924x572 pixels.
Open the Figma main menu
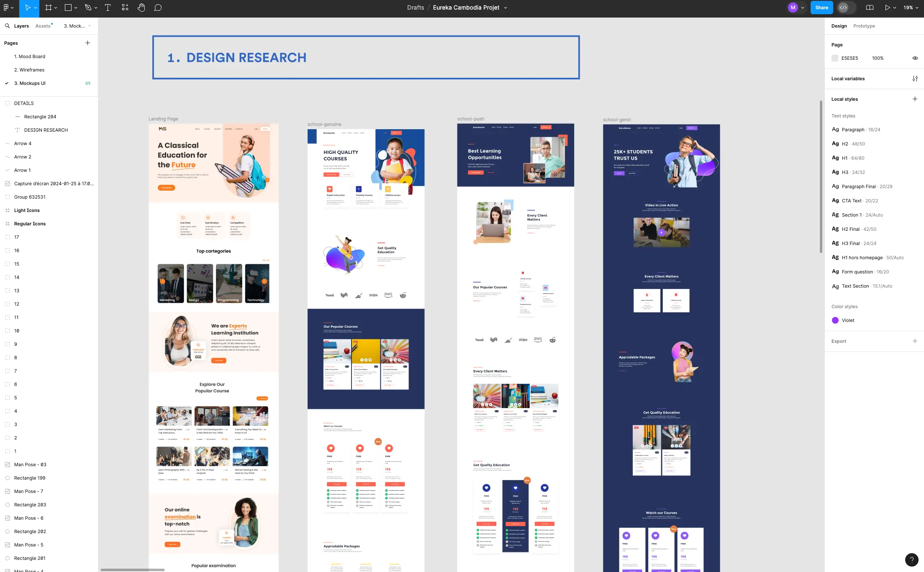(6, 8)
